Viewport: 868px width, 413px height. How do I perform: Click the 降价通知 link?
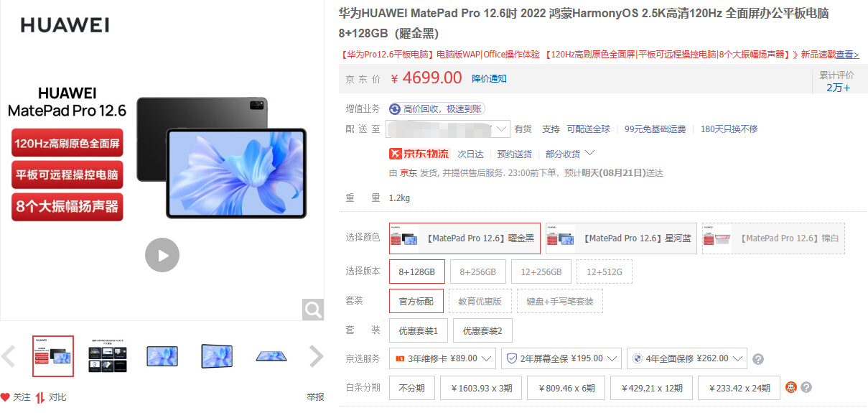(489, 78)
